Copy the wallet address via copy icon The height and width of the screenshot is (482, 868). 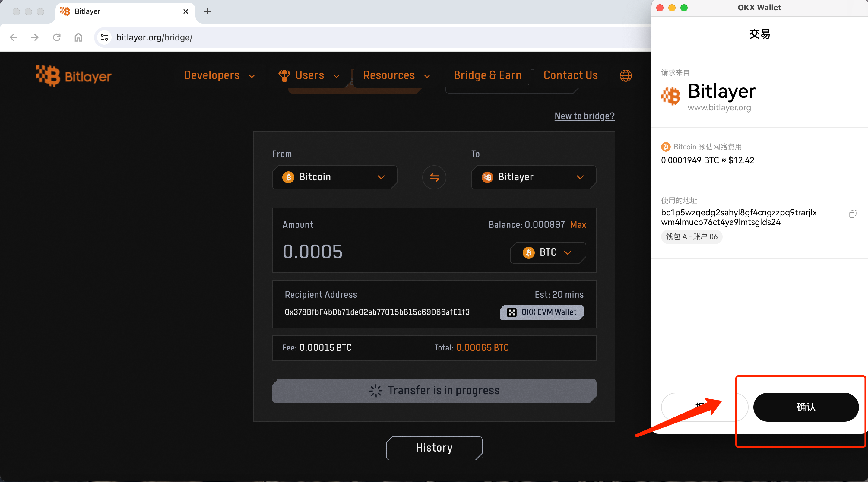pyautogui.click(x=853, y=214)
